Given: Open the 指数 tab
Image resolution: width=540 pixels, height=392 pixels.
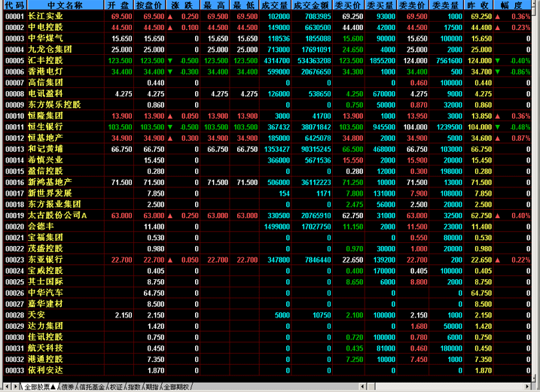Looking at the screenshot, I should point(134,387).
